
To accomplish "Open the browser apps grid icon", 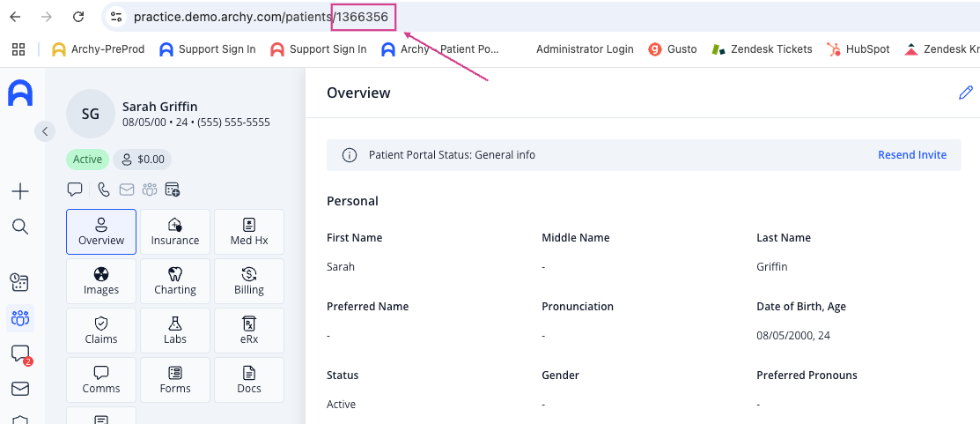I will click(18, 49).
